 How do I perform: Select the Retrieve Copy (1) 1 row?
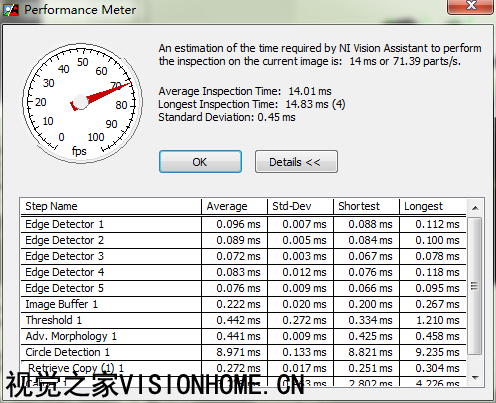click(243, 368)
